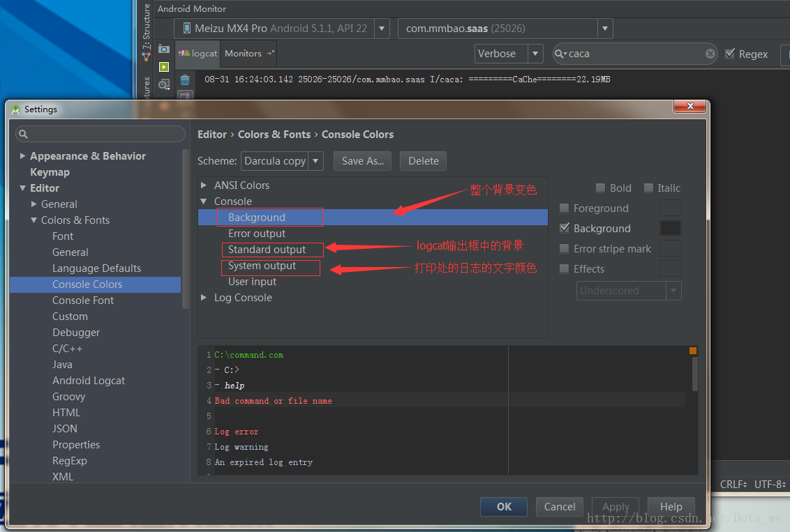Click the CRLF line separator in the status bar

click(x=733, y=484)
